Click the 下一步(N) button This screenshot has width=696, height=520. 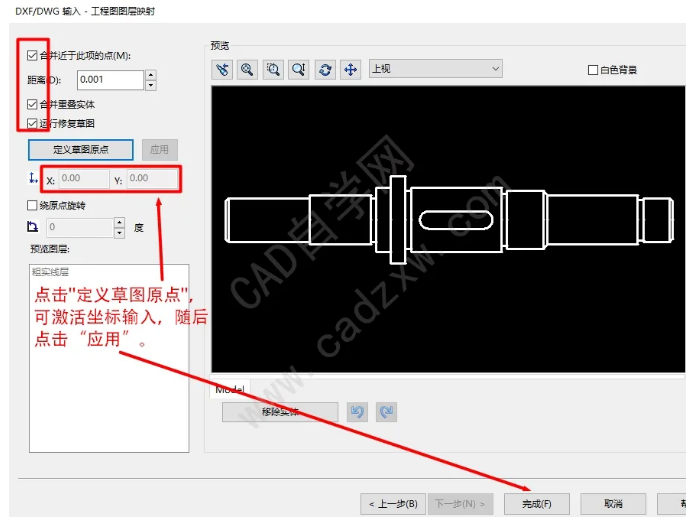point(460,504)
